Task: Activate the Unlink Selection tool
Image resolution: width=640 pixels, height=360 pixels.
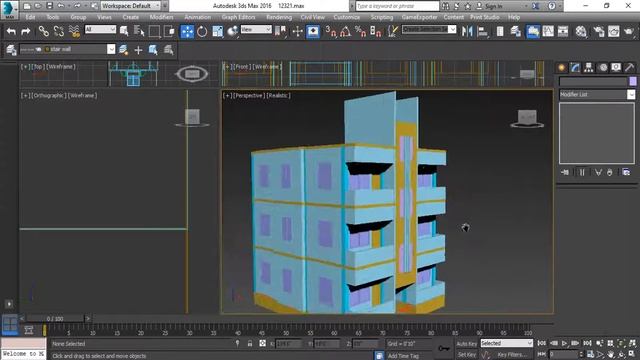Action: [x=58, y=31]
